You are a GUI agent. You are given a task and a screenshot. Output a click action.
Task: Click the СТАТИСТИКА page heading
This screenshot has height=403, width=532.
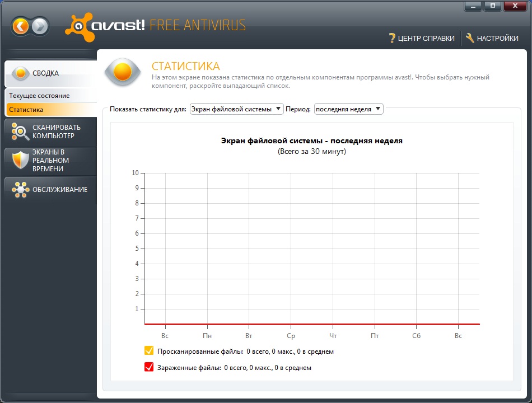tap(185, 66)
